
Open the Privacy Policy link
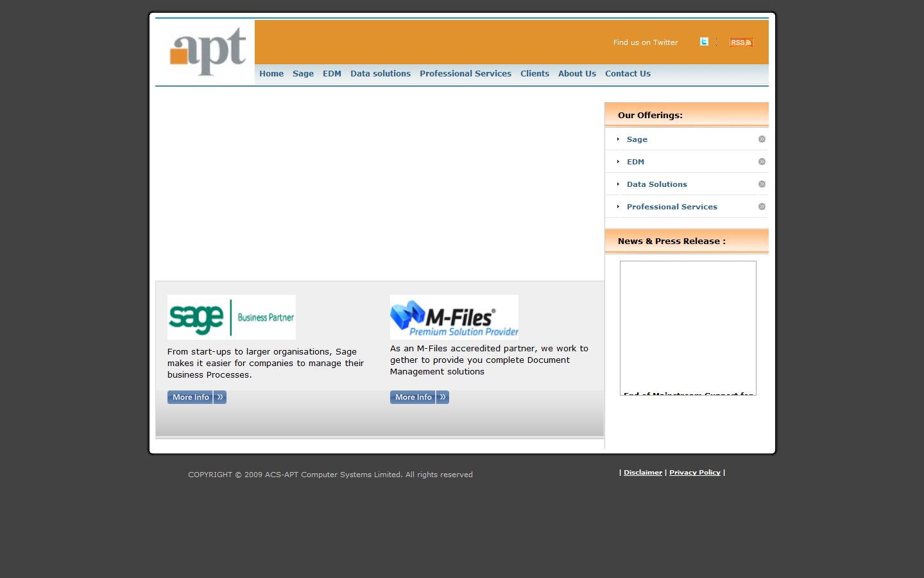(694, 472)
